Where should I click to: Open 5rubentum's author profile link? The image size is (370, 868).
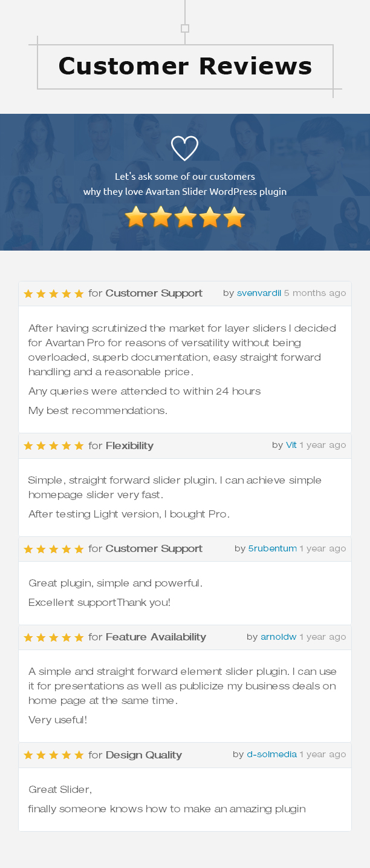[x=273, y=548]
